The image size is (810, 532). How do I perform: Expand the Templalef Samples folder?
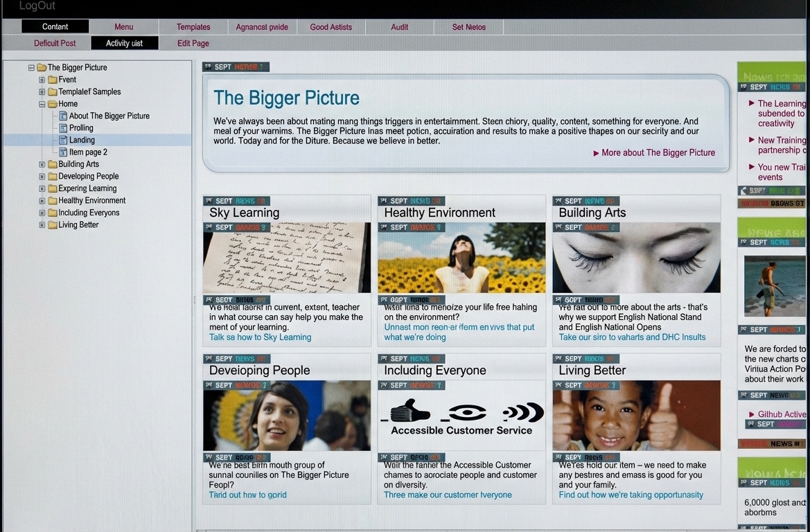(x=42, y=92)
